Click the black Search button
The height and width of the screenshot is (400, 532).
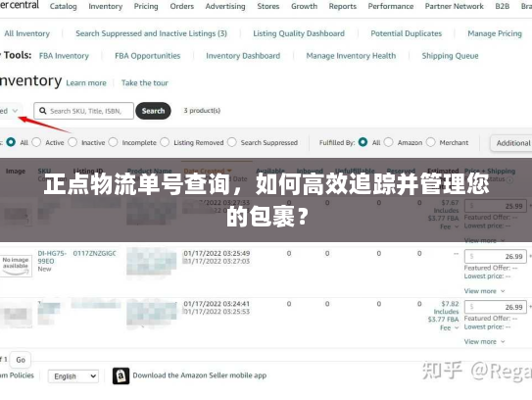click(x=153, y=111)
